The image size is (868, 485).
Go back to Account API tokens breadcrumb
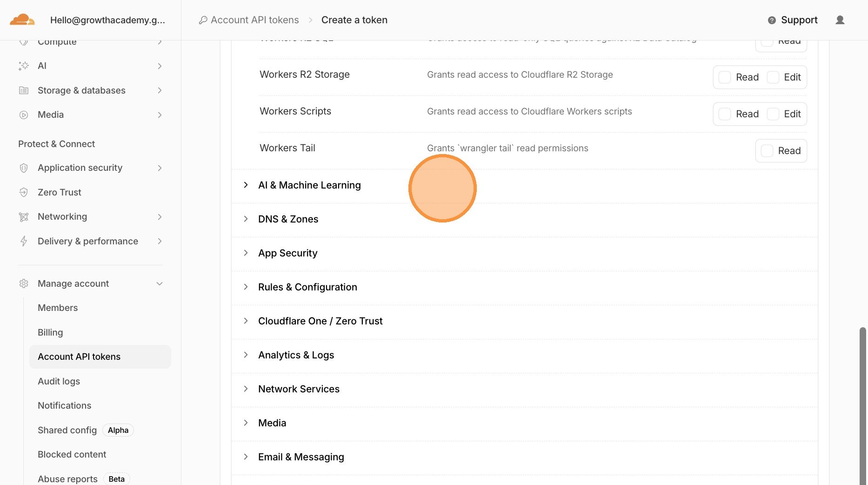[x=254, y=20]
